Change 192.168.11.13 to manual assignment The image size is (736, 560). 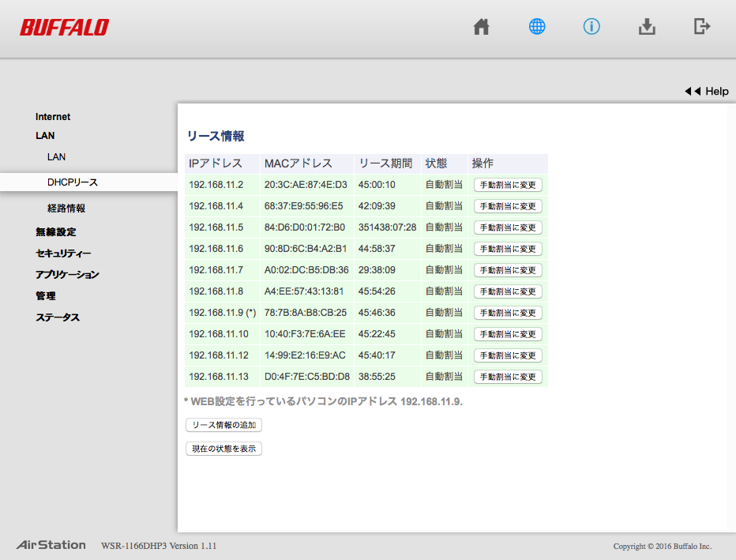508,377
